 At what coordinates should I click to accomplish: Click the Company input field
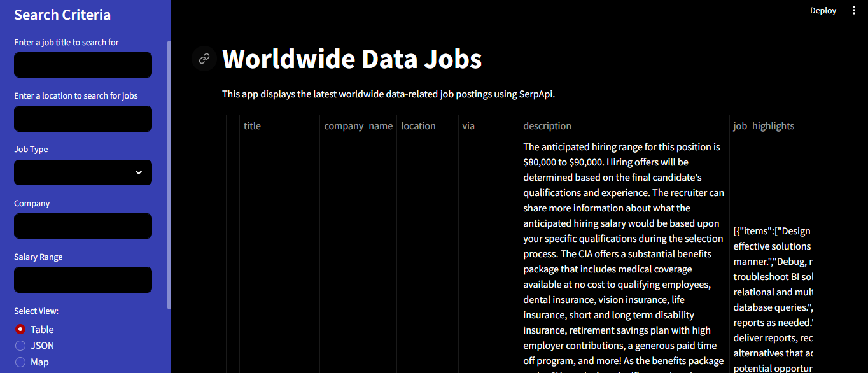coord(83,226)
